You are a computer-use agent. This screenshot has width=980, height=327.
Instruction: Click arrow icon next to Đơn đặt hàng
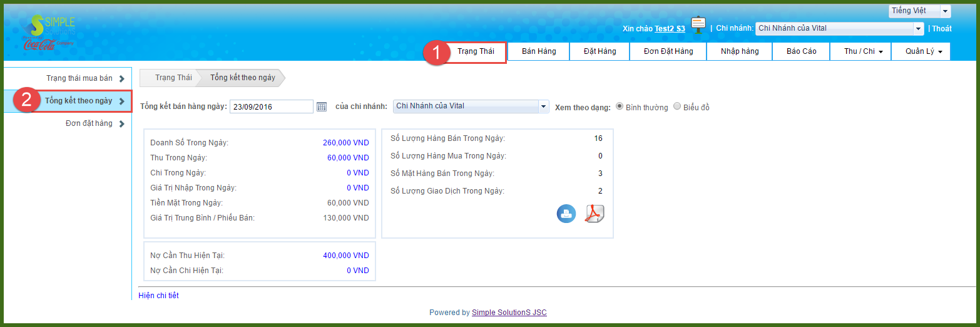tap(122, 124)
